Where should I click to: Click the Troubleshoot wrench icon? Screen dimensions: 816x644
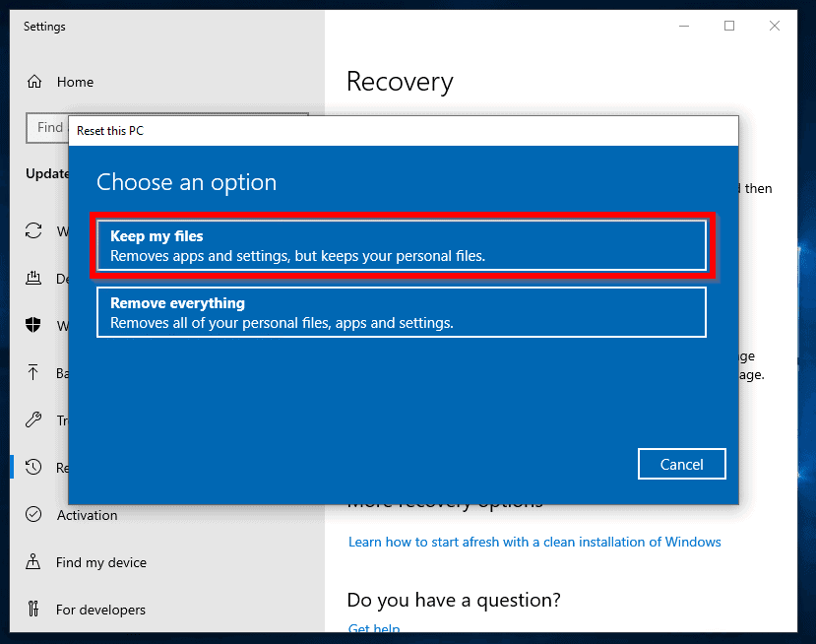[33, 419]
